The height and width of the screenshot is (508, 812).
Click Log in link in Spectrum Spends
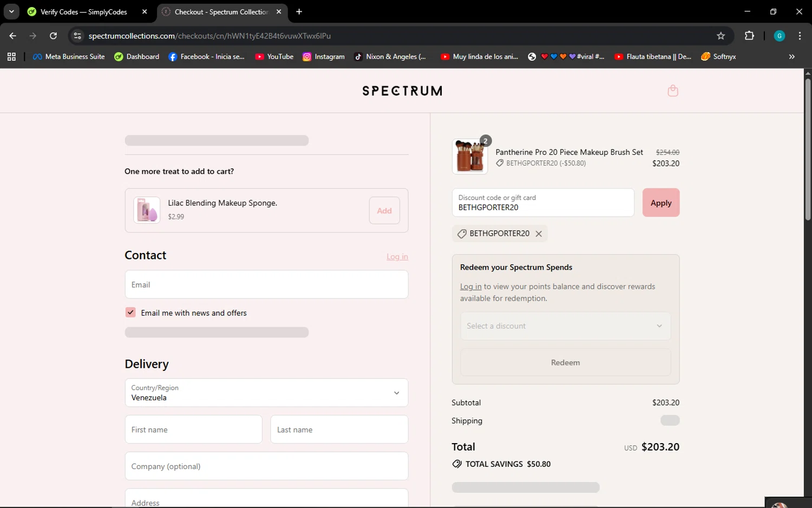click(x=470, y=286)
